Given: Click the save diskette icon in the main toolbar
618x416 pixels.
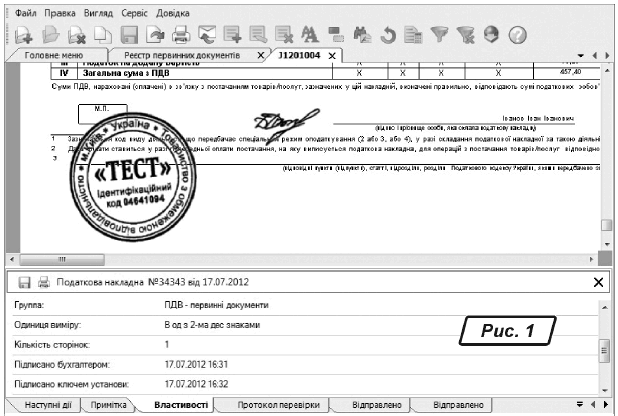Looking at the screenshot, I should pos(129,35).
